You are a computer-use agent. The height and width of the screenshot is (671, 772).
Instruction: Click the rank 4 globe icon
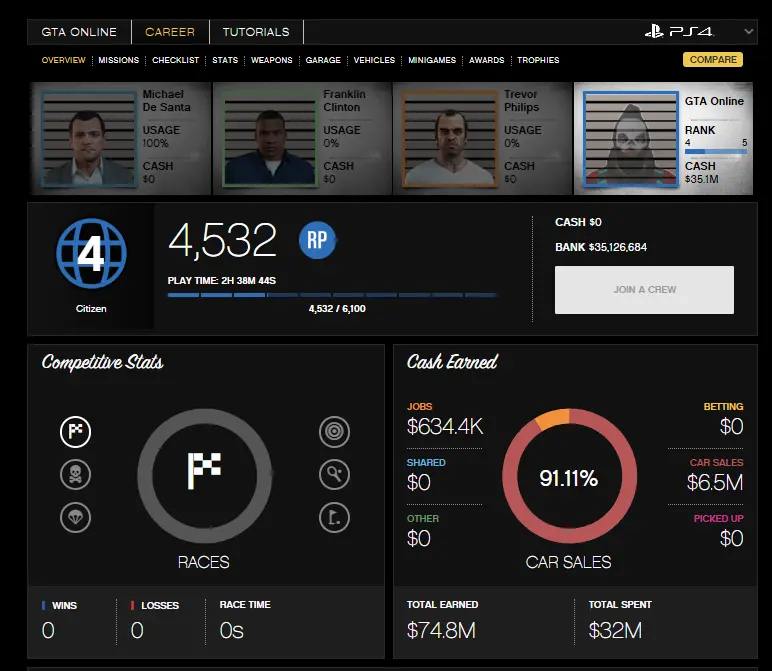[x=90, y=255]
